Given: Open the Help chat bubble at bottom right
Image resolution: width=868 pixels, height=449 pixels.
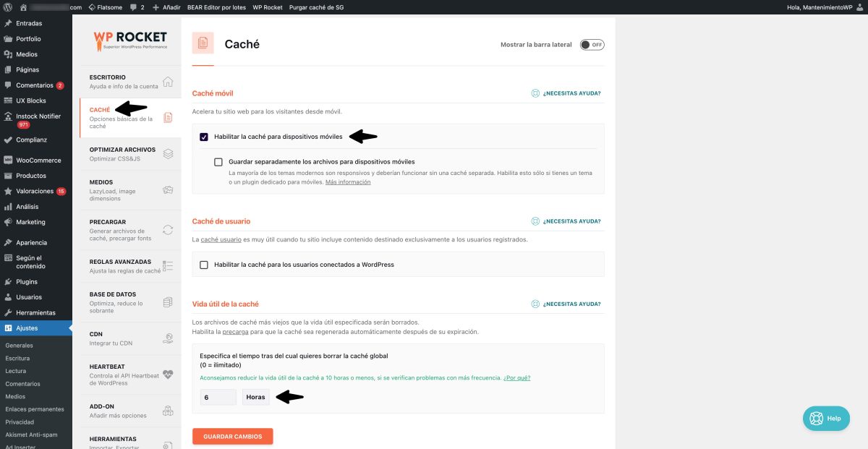Looking at the screenshot, I should click(x=825, y=418).
